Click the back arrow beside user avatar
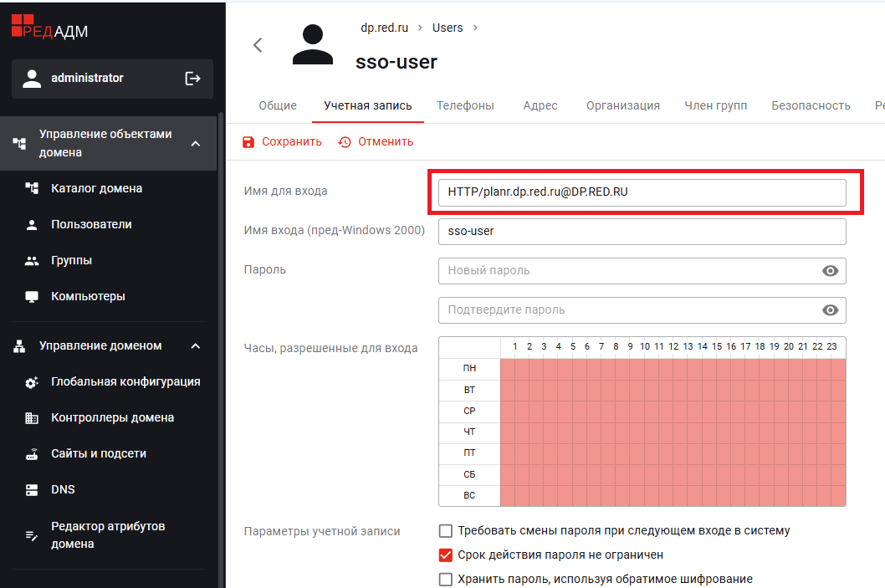 tap(258, 45)
